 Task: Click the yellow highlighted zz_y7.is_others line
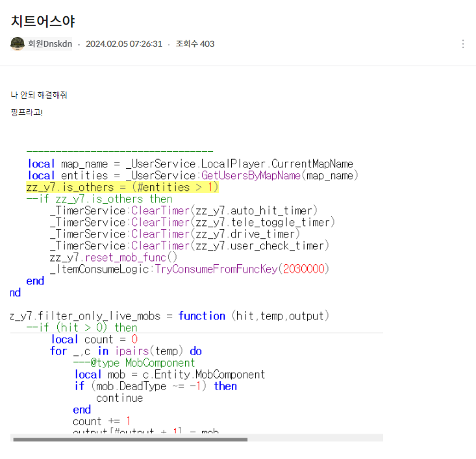(x=122, y=187)
